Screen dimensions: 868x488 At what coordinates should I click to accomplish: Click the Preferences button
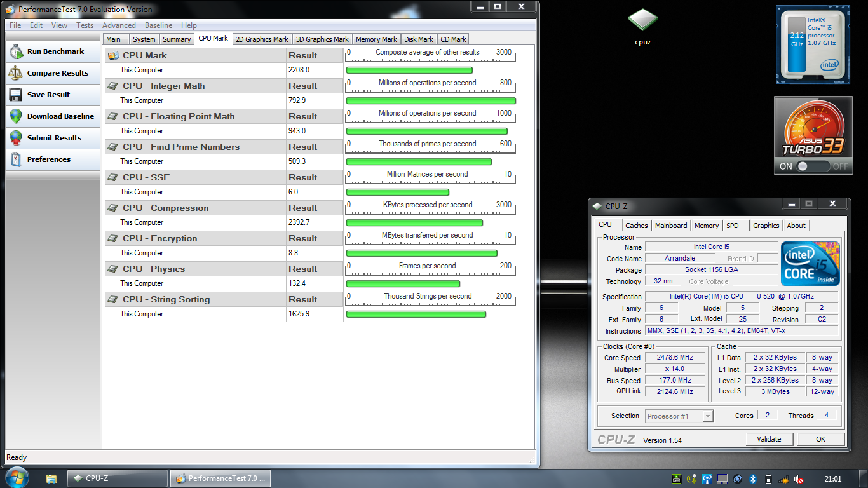(53, 160)
